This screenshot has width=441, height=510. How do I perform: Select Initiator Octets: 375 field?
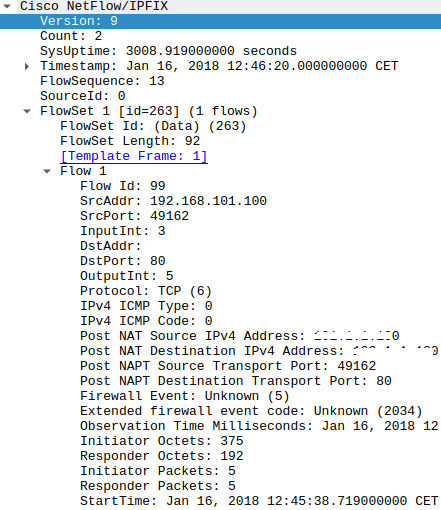click(220, 441)
